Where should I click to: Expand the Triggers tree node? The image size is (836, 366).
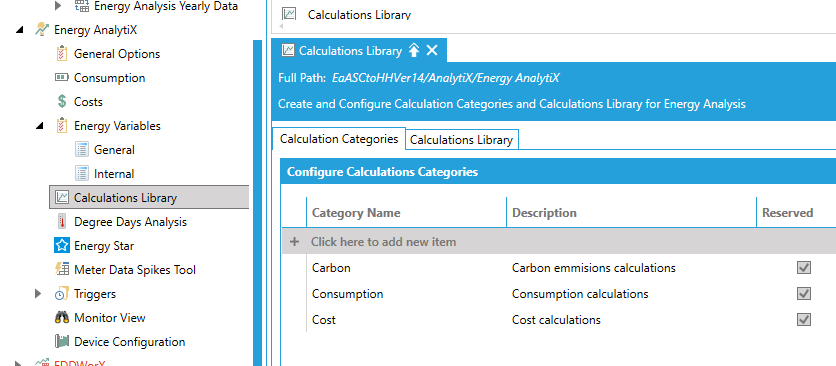tap(38, 293)
